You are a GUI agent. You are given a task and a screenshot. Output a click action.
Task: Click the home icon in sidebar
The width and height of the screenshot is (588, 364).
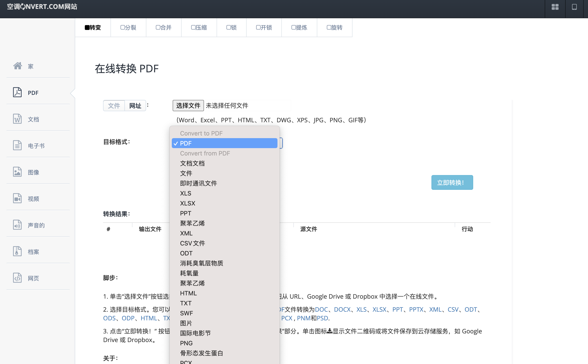click(17, 66)
